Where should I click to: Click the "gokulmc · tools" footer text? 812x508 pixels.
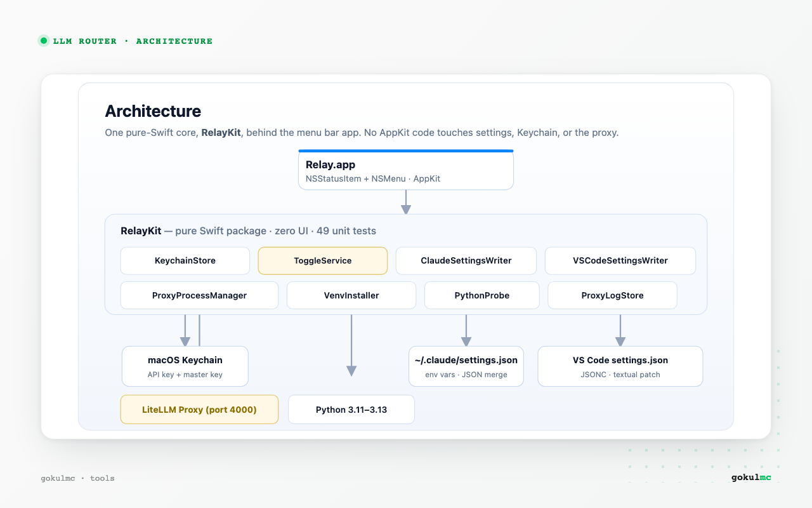click(x=78, y=478)
